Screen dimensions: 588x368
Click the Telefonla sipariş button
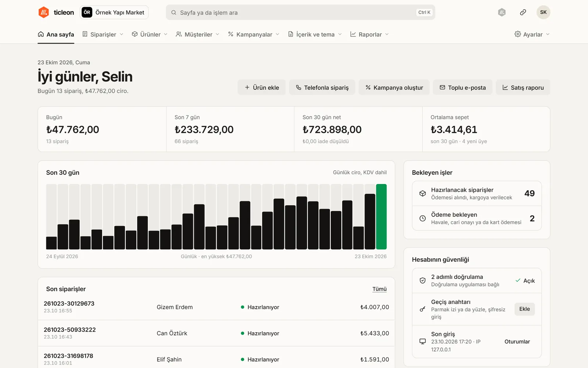coord(322,87)
